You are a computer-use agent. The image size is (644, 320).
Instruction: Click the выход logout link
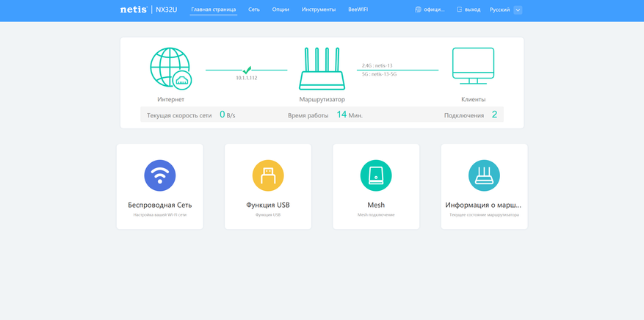pyautogui.click(x=472, y=10)
